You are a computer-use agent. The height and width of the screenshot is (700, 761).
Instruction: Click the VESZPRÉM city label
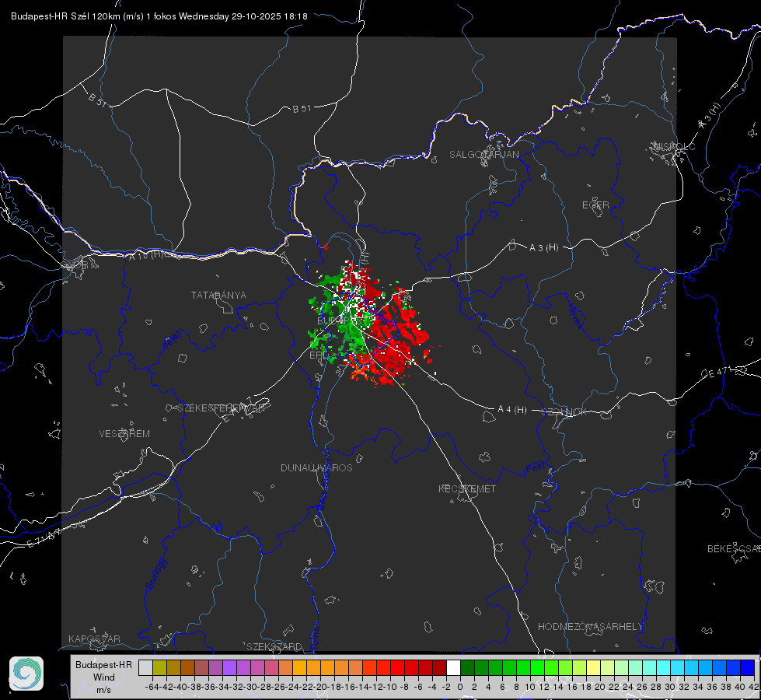(124, 433)
